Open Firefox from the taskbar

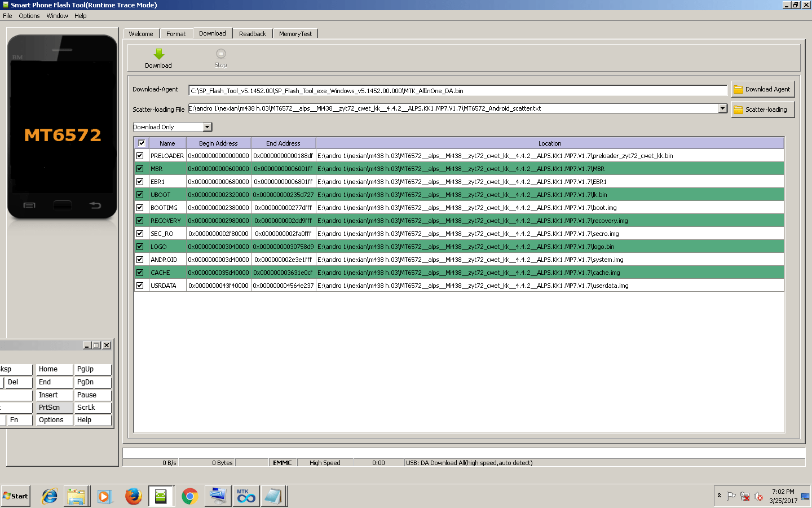tap(133, 496)
